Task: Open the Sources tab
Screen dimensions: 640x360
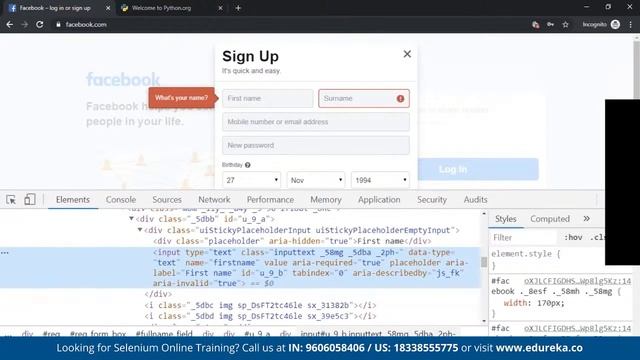Action: tap(167, 200)
